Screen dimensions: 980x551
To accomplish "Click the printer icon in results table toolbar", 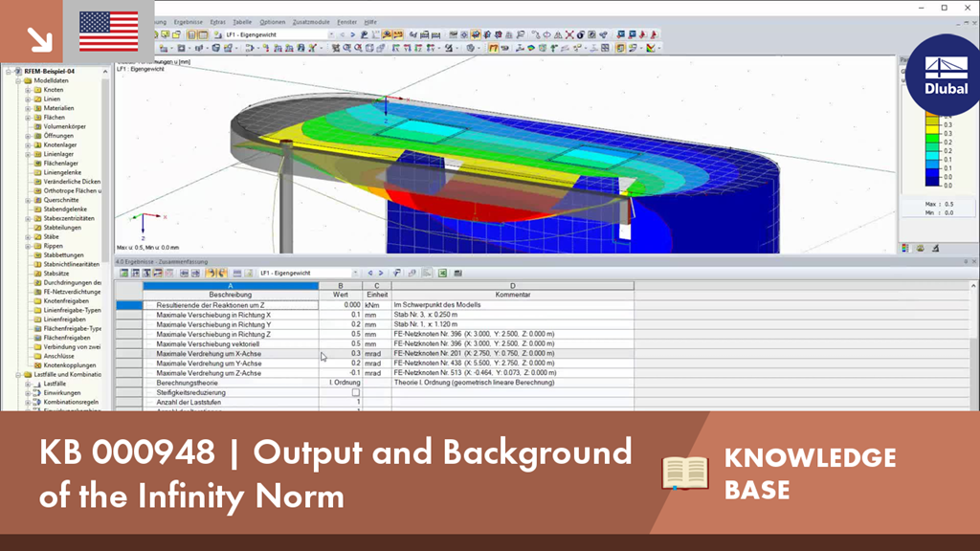I will (458, 273).
